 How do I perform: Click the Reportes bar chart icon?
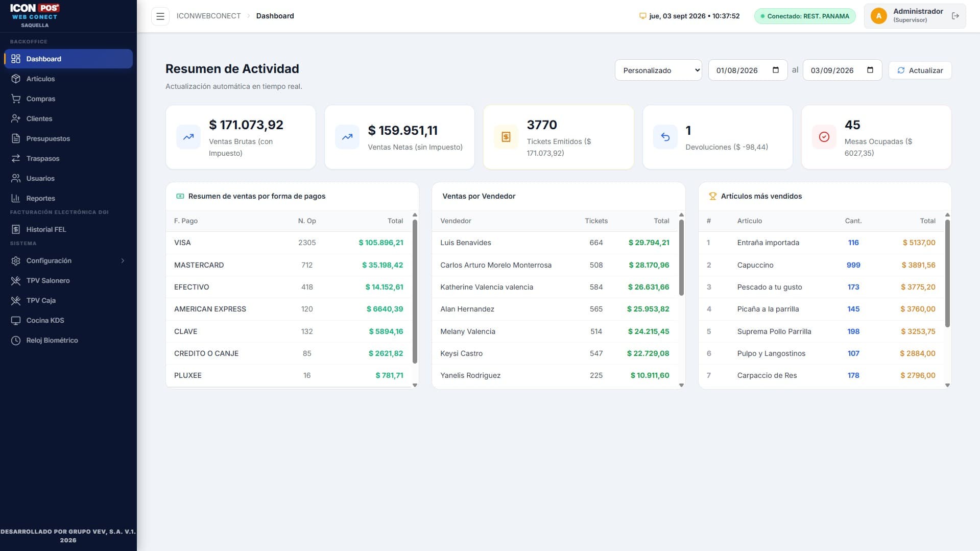(16, 198)
